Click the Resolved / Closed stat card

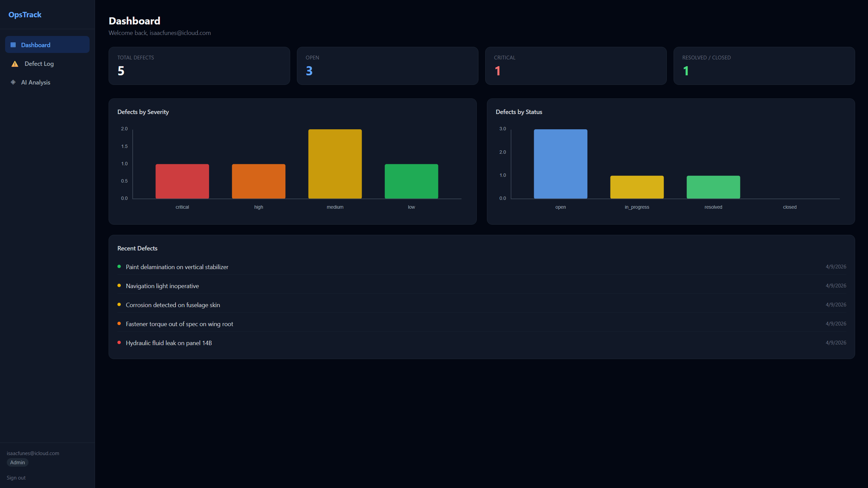764,65
